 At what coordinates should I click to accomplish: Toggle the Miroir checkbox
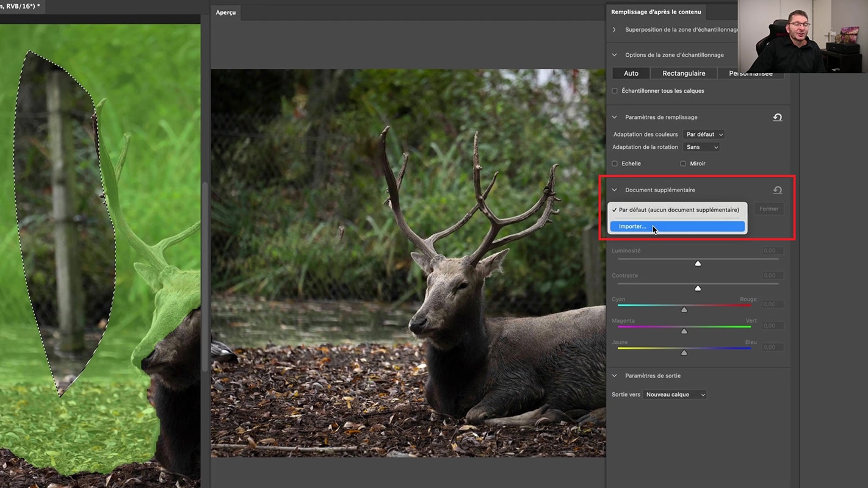click(683, 163)
